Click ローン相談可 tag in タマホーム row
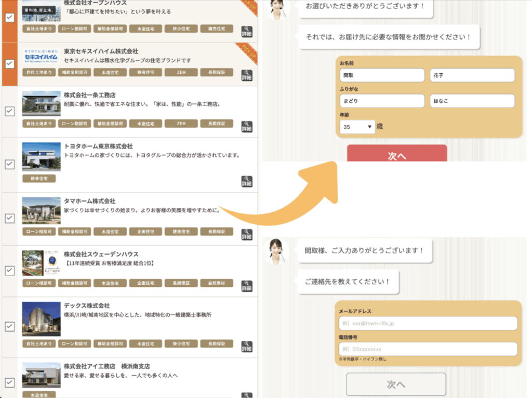 (39, 232)
